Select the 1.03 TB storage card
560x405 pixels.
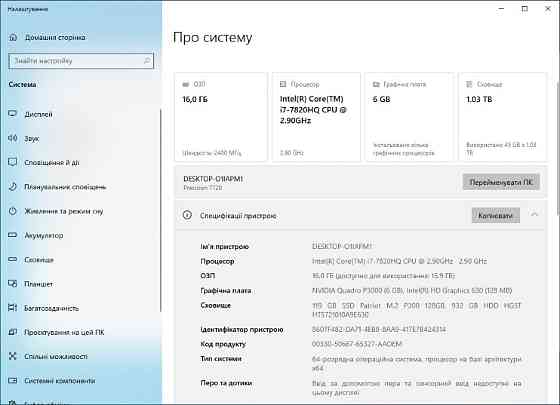point(502,117)
